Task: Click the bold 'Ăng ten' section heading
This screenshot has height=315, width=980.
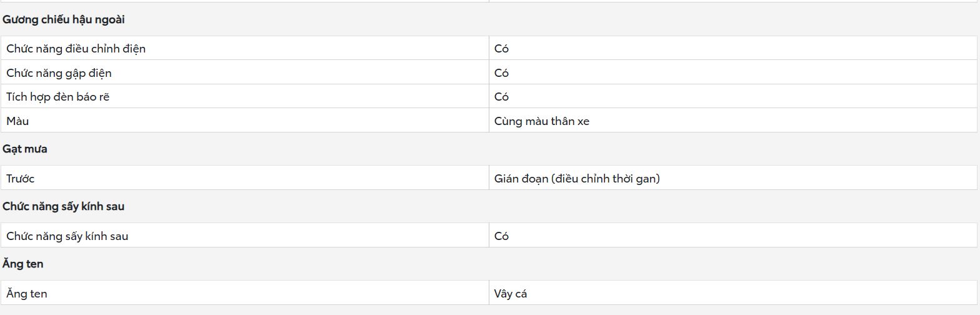Action: (22, 264)
